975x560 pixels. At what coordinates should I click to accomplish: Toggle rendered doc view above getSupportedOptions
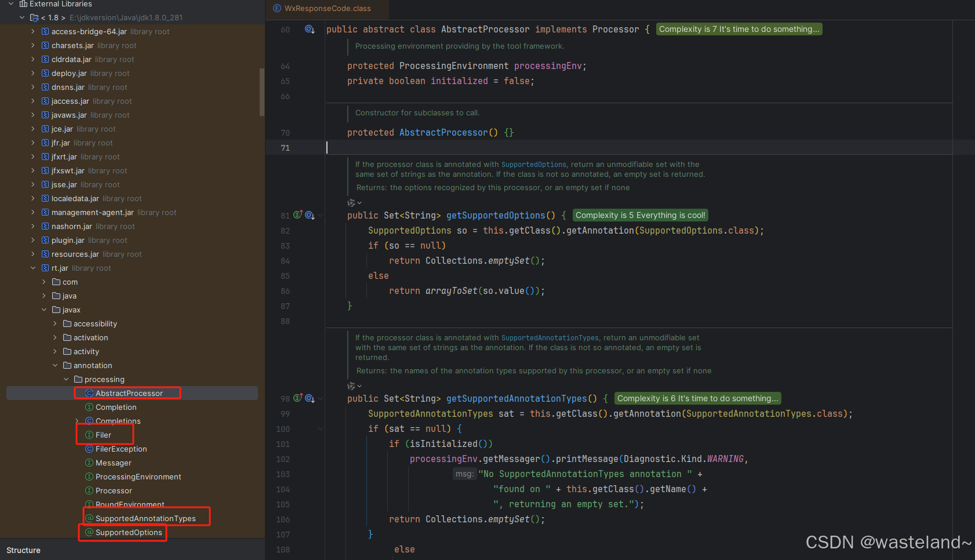pos(354,203)
